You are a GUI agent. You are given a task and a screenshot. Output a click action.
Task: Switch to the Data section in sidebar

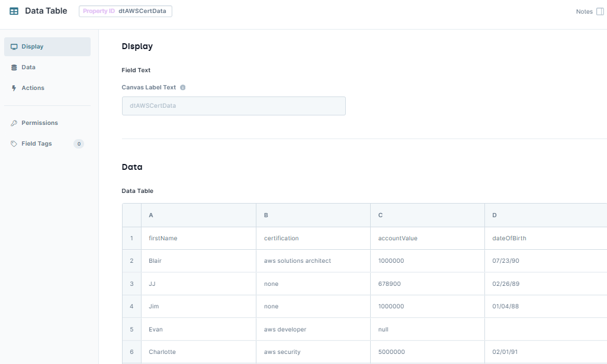[x=28, y=67]
